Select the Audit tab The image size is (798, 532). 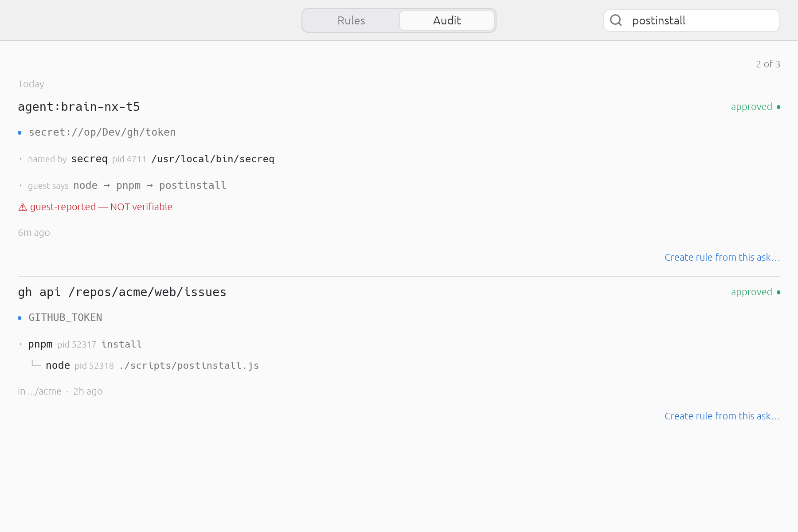(x=447, y=20)
